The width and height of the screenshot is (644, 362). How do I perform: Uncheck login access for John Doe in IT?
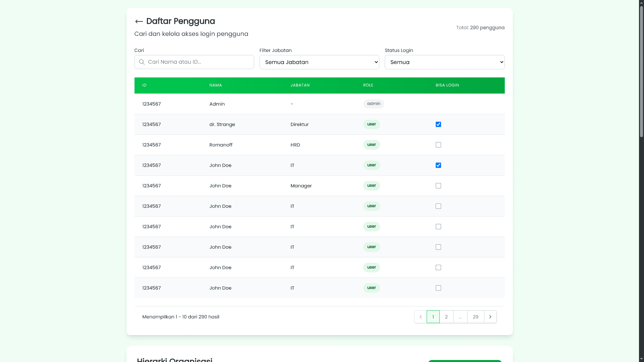click(438, 165)
